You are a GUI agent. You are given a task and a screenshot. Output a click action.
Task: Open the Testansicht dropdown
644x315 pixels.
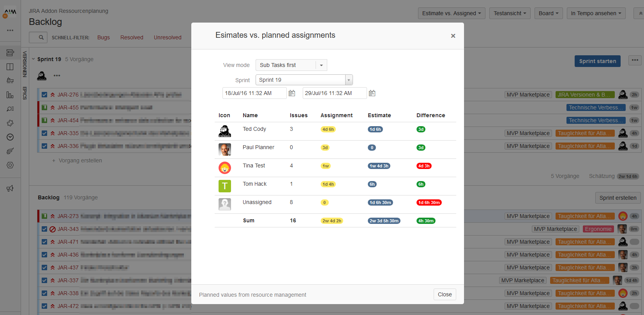(x=510, y=13)
